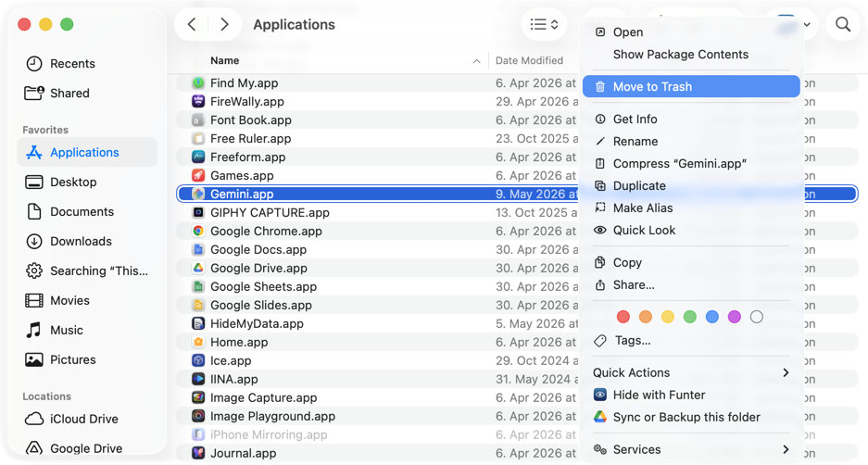Click the Google Sheets app icon

pos(198,287)
